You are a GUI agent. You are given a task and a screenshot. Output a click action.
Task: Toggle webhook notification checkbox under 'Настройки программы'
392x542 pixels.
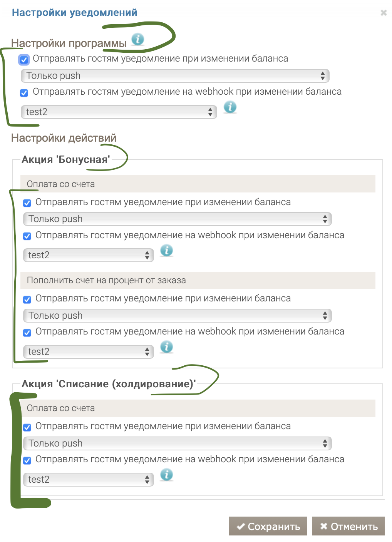coord(24,93)
